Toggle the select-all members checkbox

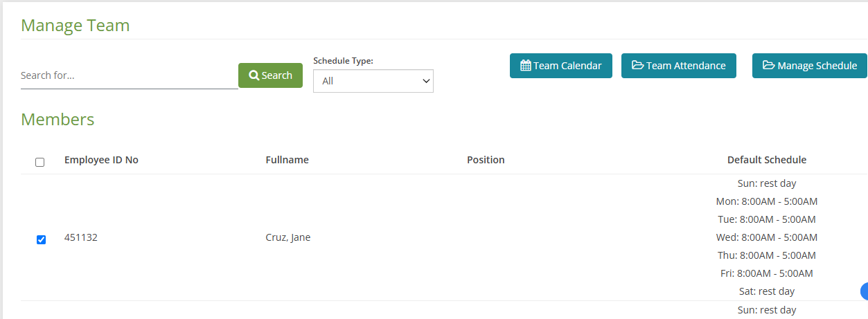pyautogui.click(x=39, y=162)
